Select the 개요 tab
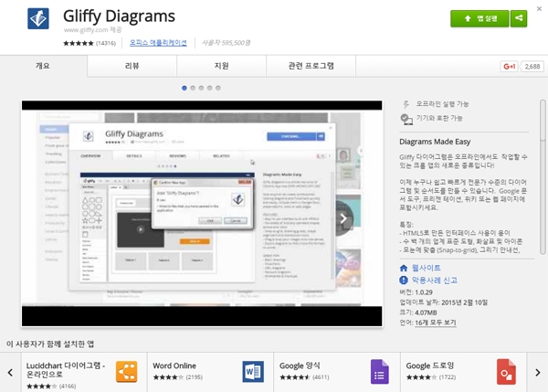Viewport: 548px width, 392px height. click(x=43, y=66)
